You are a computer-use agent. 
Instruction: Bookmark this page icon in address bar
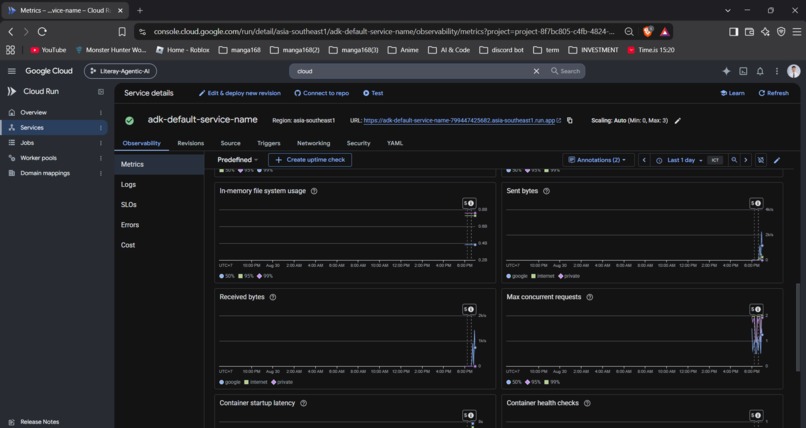122,32
